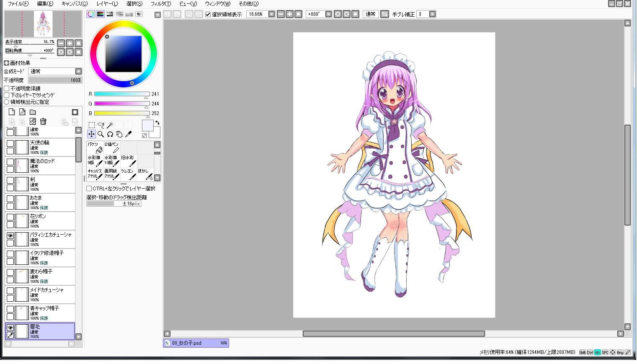The image size is (637, 364).
Task: Zoom out using toolbar minus button
Action: coord(281,14)
